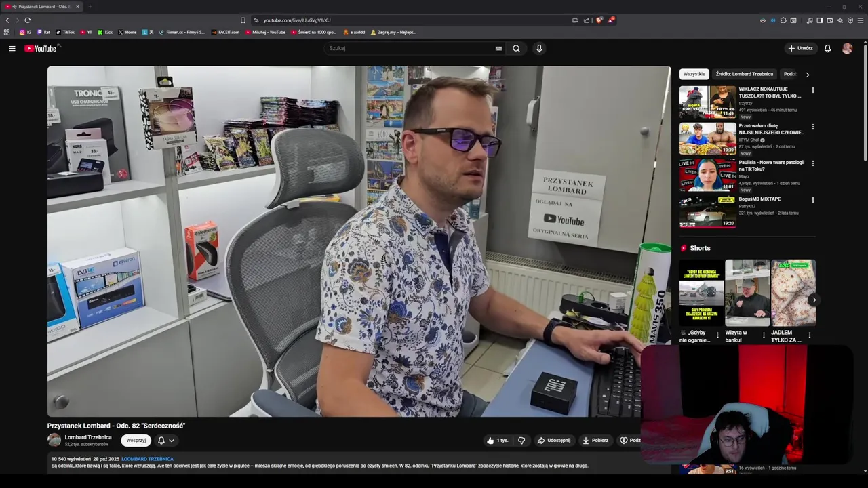Open the Lombard Trzebnica channel avatar

click(x=54, y=440)
